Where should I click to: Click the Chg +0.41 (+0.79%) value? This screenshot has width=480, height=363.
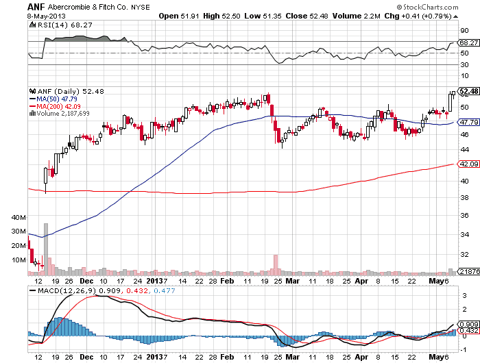[418, 16]
